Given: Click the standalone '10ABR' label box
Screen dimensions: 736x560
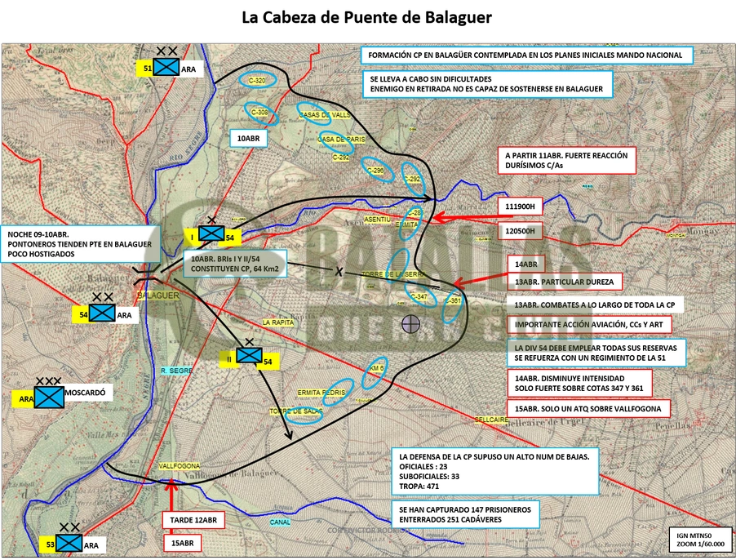Looking at the screenshot, I should coord(248,139).
